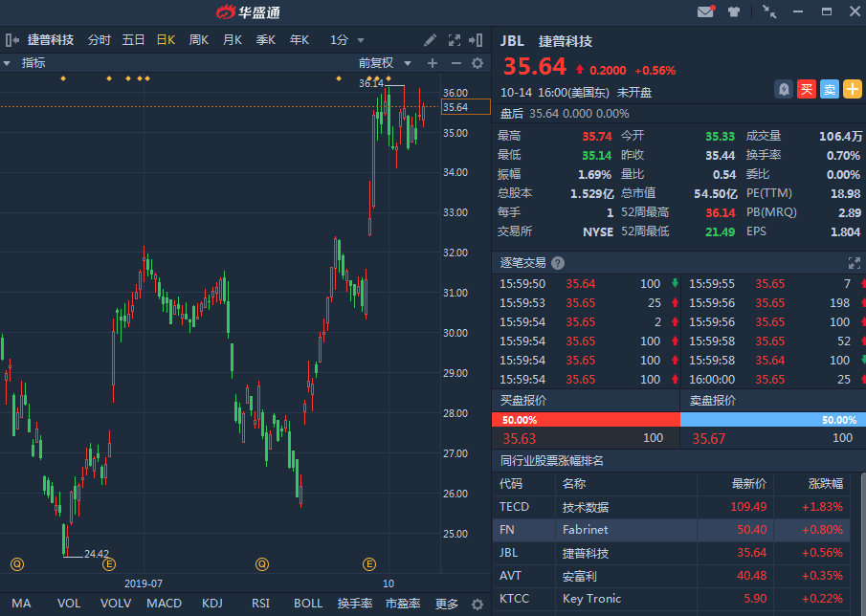Collapse left sidebar panel icon
866x616 pixels.
click(12, 40)
